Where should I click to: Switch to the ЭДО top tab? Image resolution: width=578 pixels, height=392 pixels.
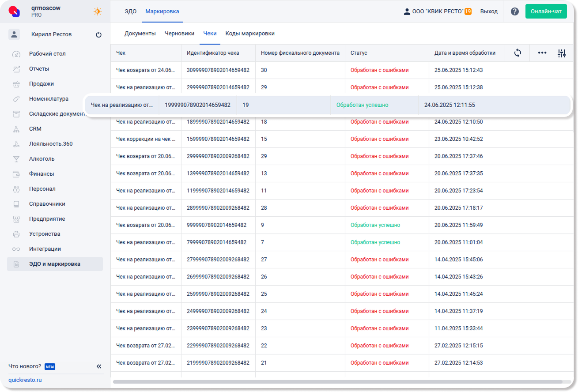(130, 11)
